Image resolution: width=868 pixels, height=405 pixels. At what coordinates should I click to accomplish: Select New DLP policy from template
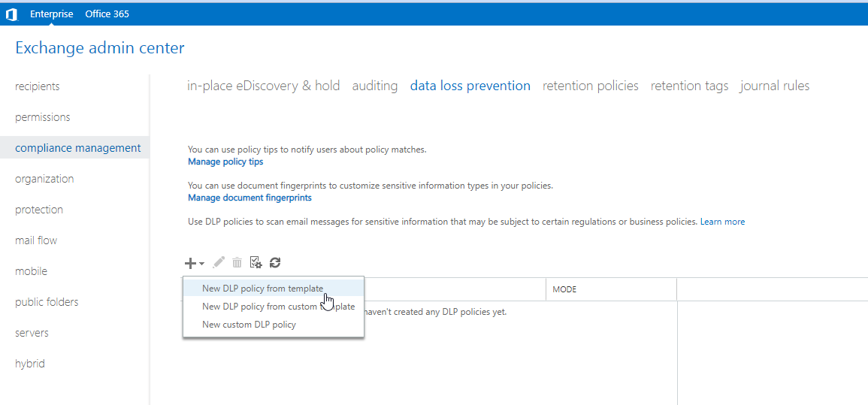(x=274, y=289)
